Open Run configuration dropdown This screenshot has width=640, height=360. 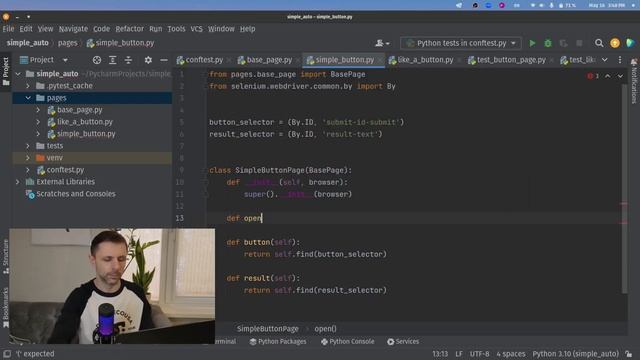click(x=461, y=43)
